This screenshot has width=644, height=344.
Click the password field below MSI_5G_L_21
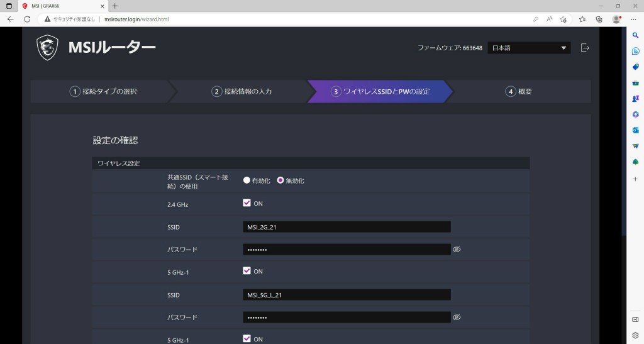(x=347, y=318)
